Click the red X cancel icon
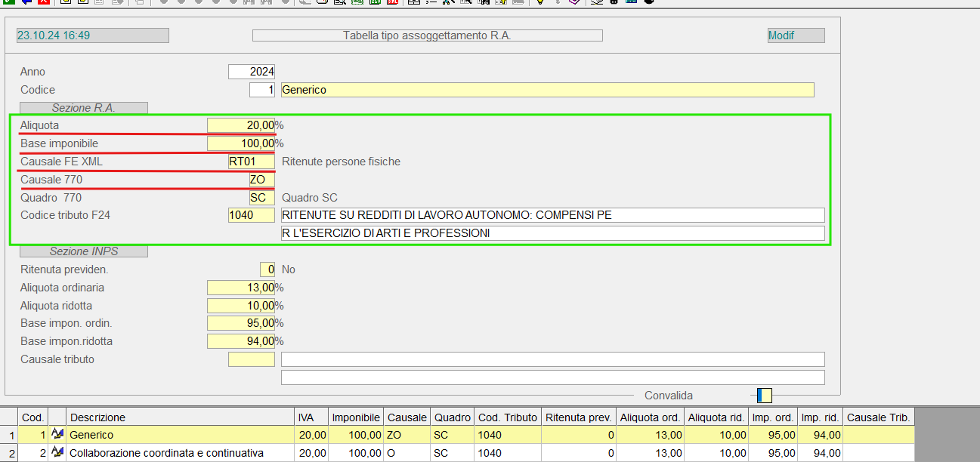The image size is (980, 462). 44,2
